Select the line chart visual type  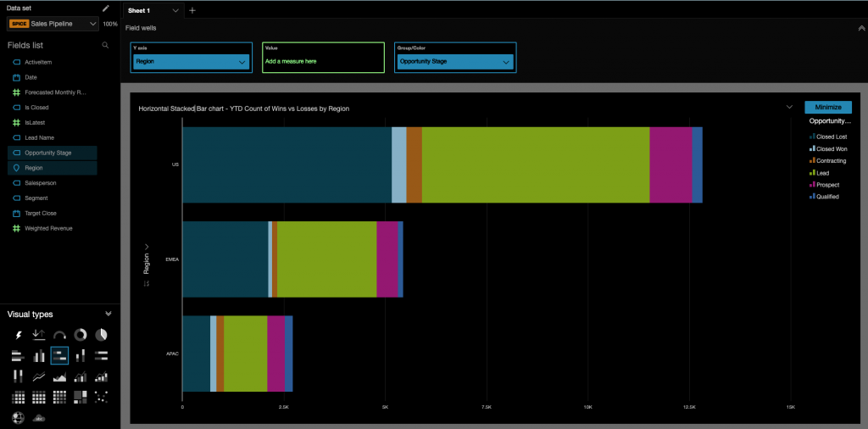39,376
